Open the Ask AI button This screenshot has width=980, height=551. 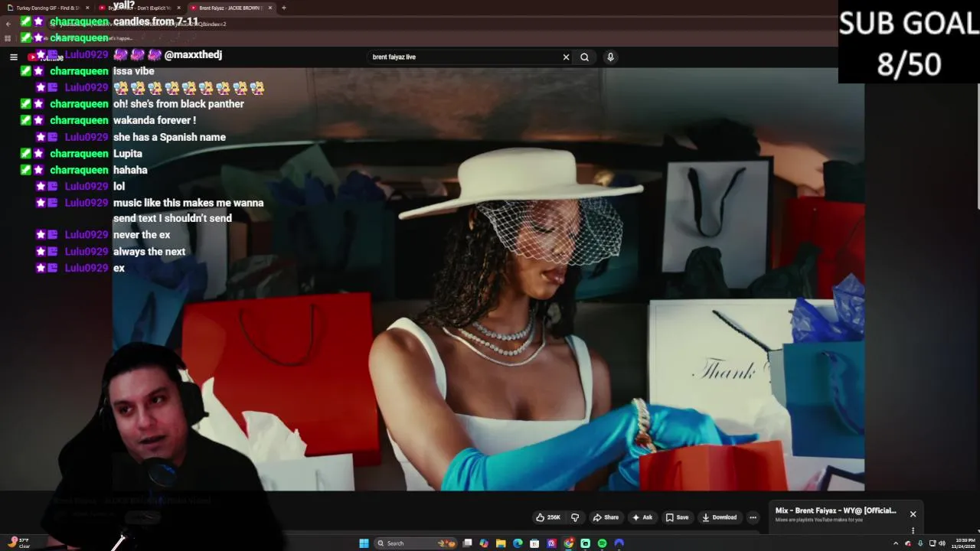[x=642, y=517]
